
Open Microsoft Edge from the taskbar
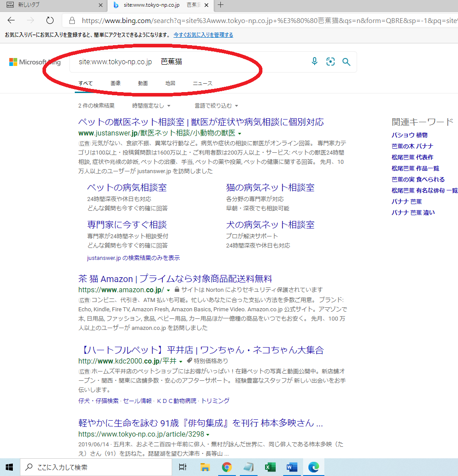(x=314, y=467)
